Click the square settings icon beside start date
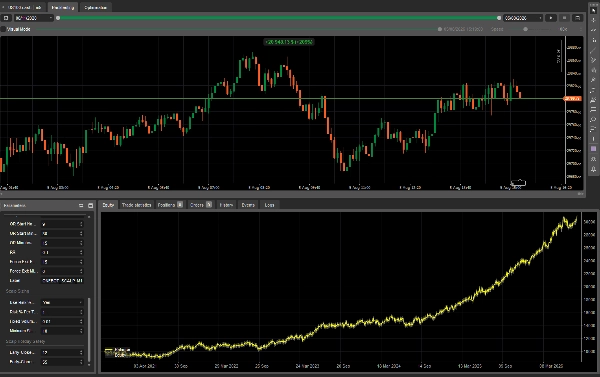Image resolution: width=600 pixels, height=377 pixels. click(x=6, y=18)
